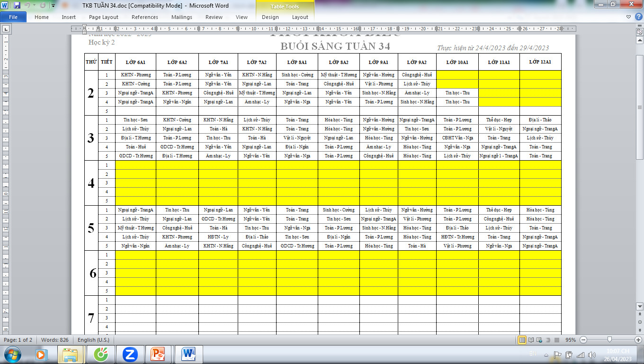Click the Undo arrow icon

pos(27,6)
